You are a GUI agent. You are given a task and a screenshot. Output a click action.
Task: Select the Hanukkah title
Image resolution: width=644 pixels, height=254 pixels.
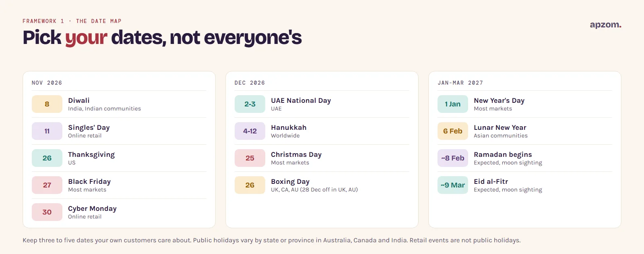[x=289, y=127]
